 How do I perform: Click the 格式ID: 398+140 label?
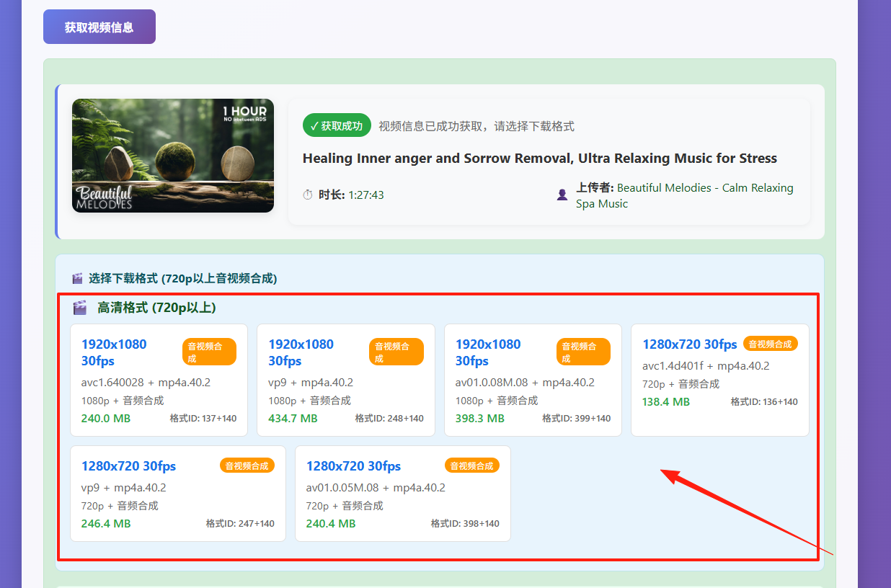tap(465, 523)
